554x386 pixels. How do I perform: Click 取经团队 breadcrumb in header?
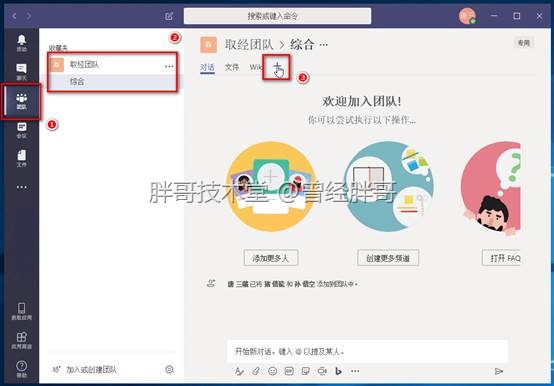coord(249,44)
